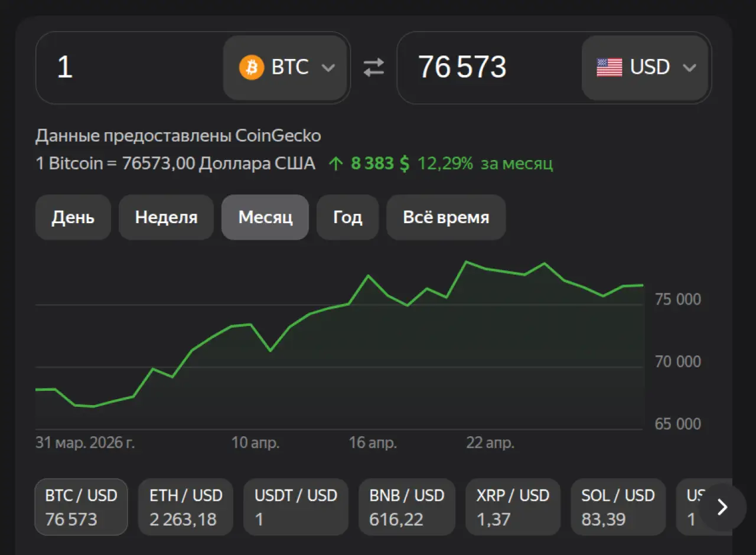Image resolution: width=756 pixels, height=555 pixels.
Task: Click the next arrow in pairs carousel
Action: click(722, 507)
